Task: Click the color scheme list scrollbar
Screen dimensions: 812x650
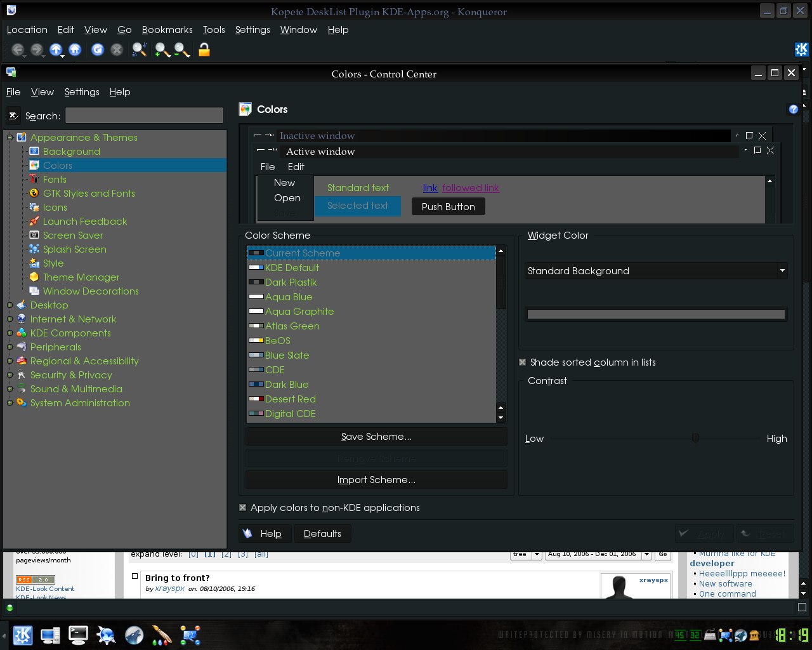Action: [501, 333]
